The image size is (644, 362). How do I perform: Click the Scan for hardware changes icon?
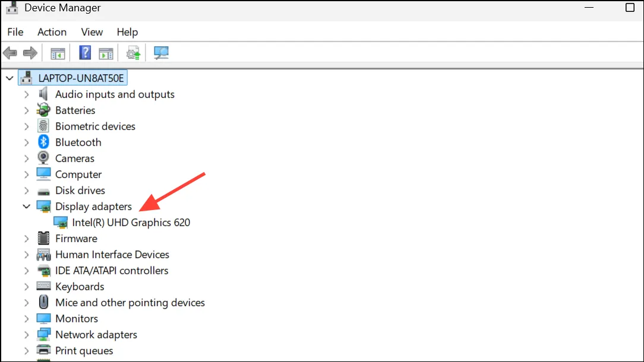point(161,53)
